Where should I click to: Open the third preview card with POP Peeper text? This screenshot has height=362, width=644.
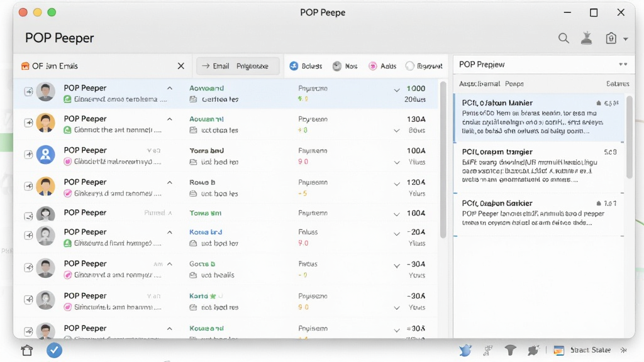point(538,214)
